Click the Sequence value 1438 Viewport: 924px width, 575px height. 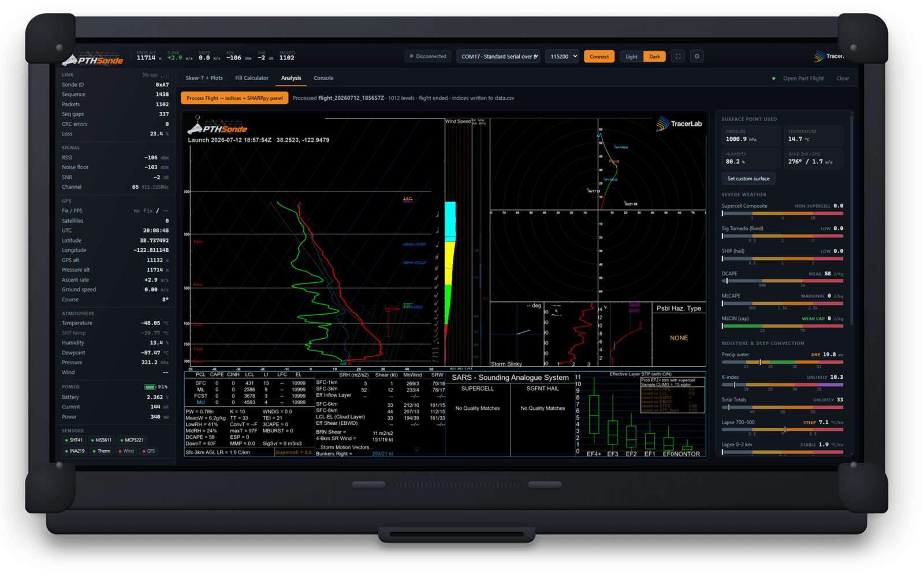[x=162, y=95]
